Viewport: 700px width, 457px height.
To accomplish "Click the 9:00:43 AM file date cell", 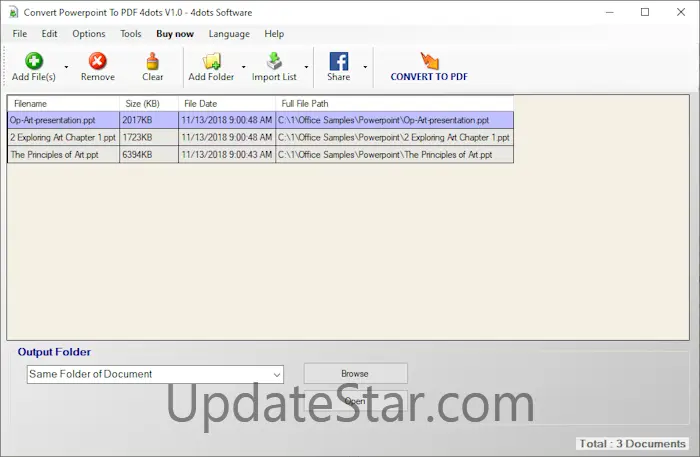I will pyautogui.click(x=227, y=154).
